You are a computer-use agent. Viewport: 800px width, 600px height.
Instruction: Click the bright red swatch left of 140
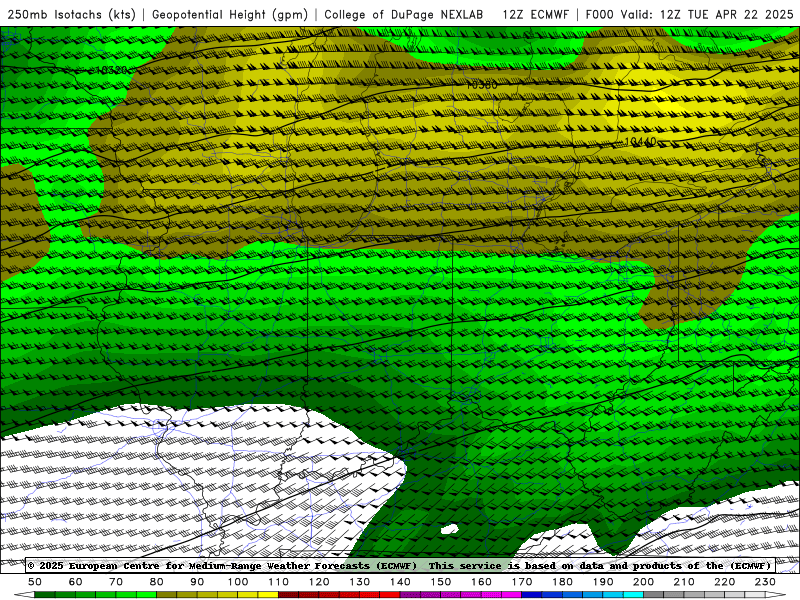[390, 595]
